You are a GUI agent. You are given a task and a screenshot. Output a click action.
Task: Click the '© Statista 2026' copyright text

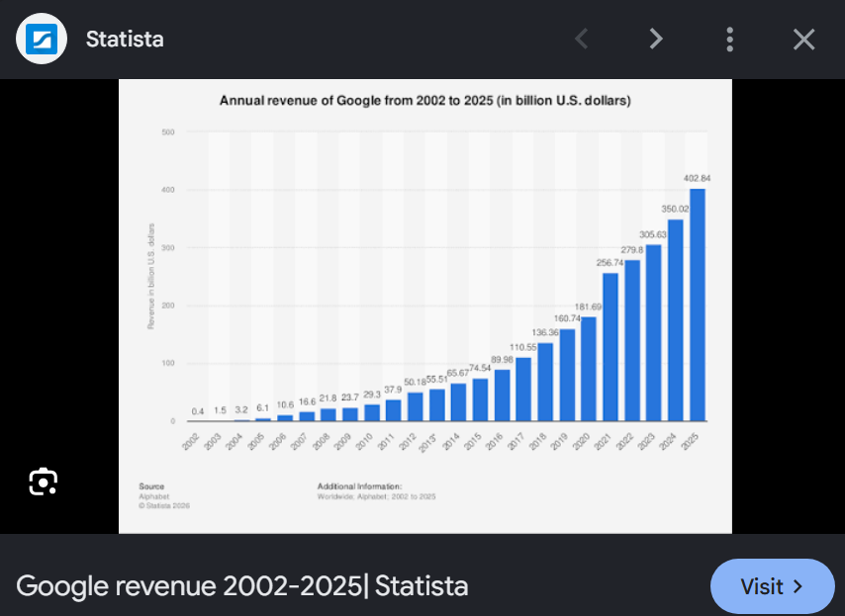coord(164,505)
